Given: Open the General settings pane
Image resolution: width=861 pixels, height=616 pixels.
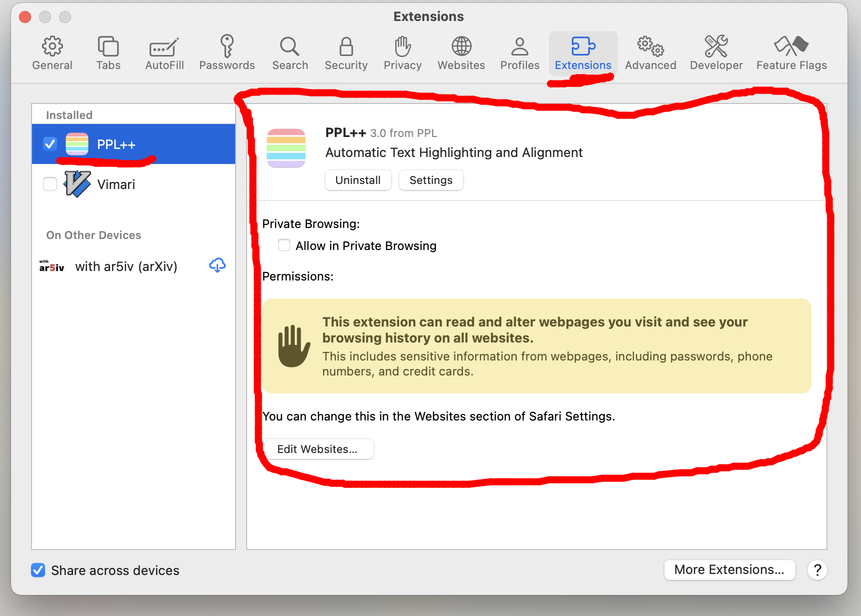Looking at the screenshot, I should click(52, 53).
